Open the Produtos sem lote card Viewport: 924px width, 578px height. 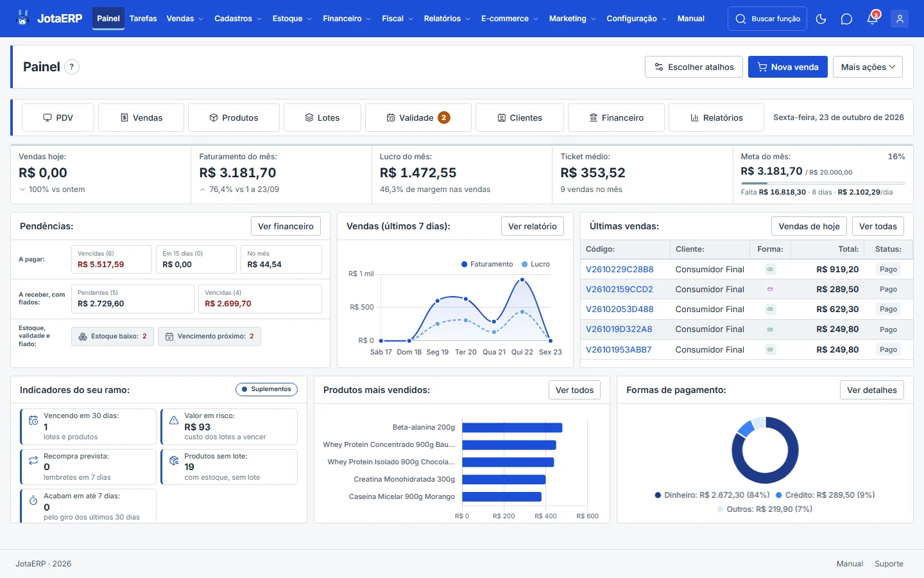[229, 467]
